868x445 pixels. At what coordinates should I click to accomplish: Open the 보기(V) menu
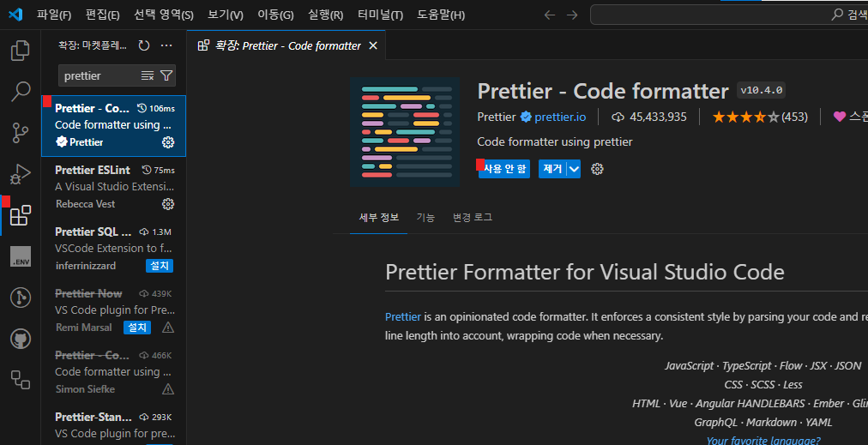click(x=226, y=15)
